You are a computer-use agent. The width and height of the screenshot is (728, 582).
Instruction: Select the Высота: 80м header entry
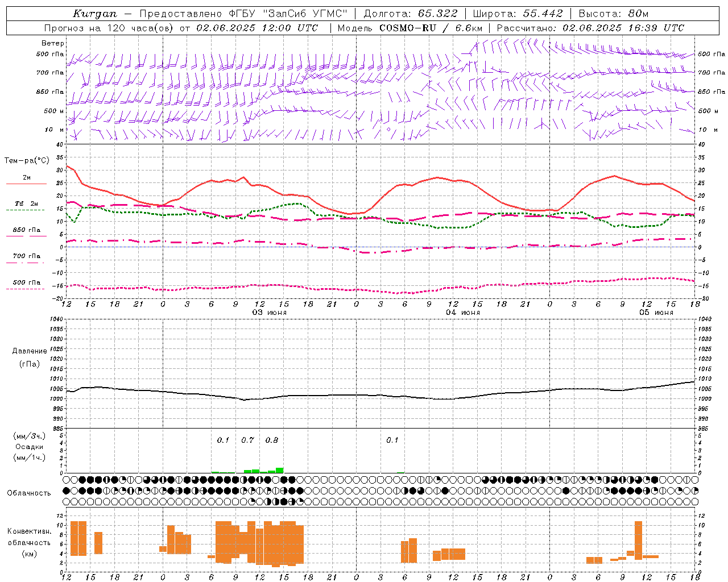613,14
